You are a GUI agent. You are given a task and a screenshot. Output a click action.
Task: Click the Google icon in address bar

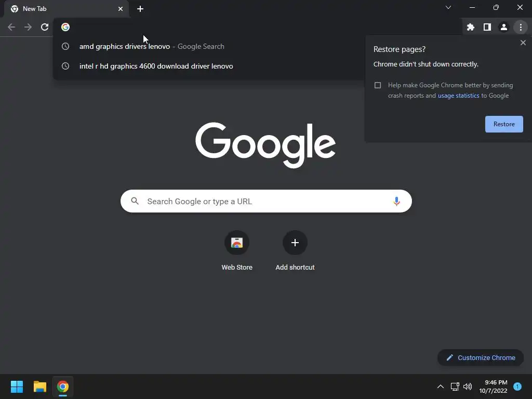pos(65,27)
